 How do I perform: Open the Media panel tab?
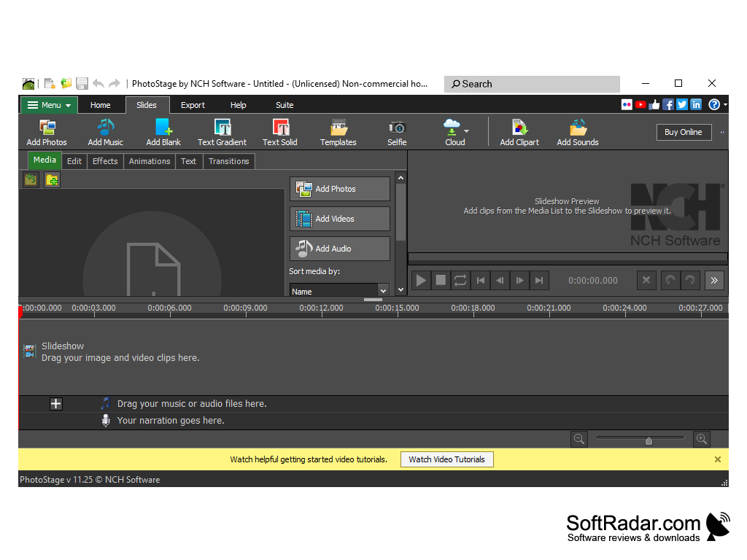pos(44,160)
